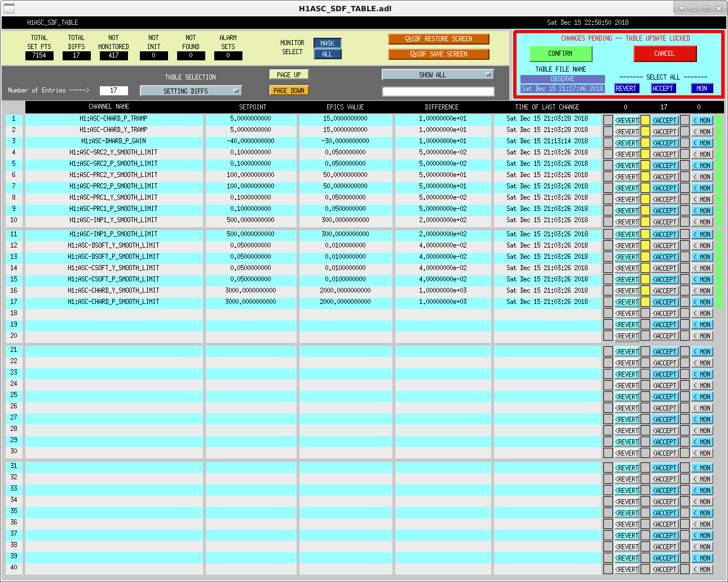The height and width of the screenshot is (582, 728).
Task: Click ACCEPT arrow button for row 5
Action: click(x=665, y=165)
